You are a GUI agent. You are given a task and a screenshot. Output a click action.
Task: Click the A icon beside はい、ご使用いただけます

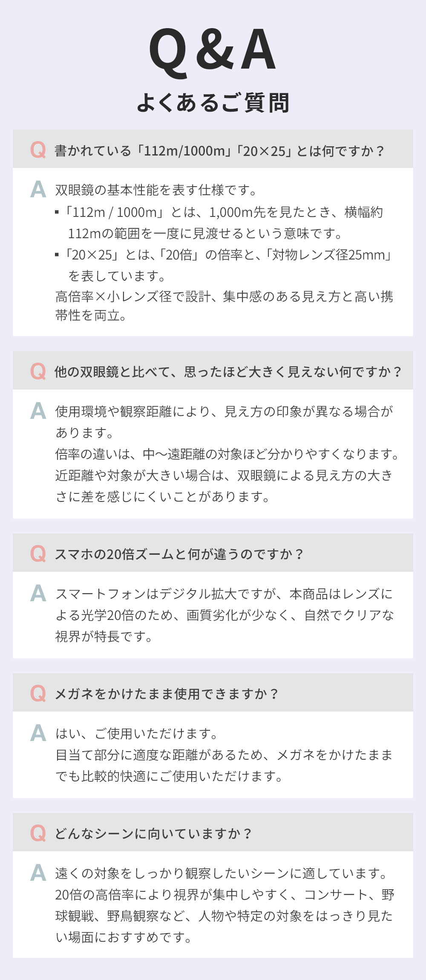coord(38,733)
